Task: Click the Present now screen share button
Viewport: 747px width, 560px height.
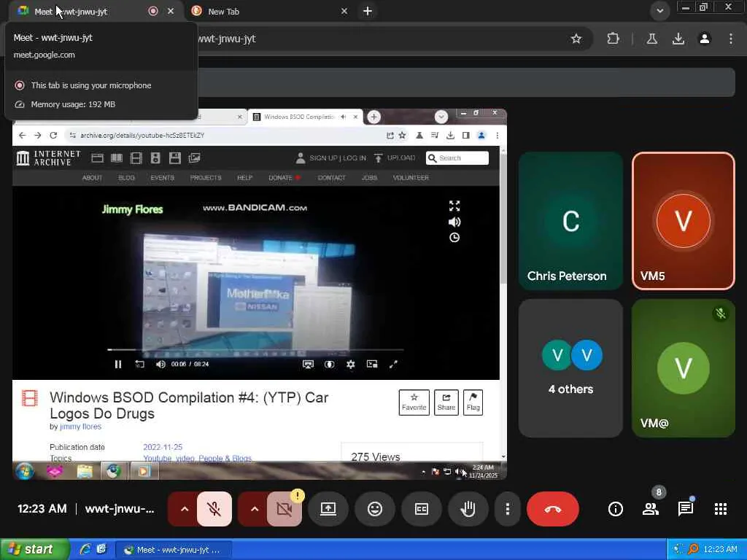Action: pos(328,509)
